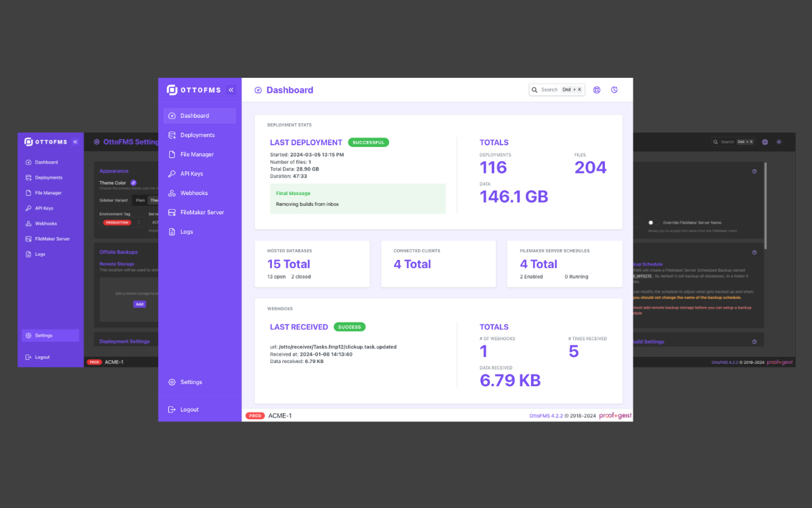Viewport: 812px width, 508px height.
Task: Open the help lifebuoy icon in back Settings window
Action: click(765, 142)
